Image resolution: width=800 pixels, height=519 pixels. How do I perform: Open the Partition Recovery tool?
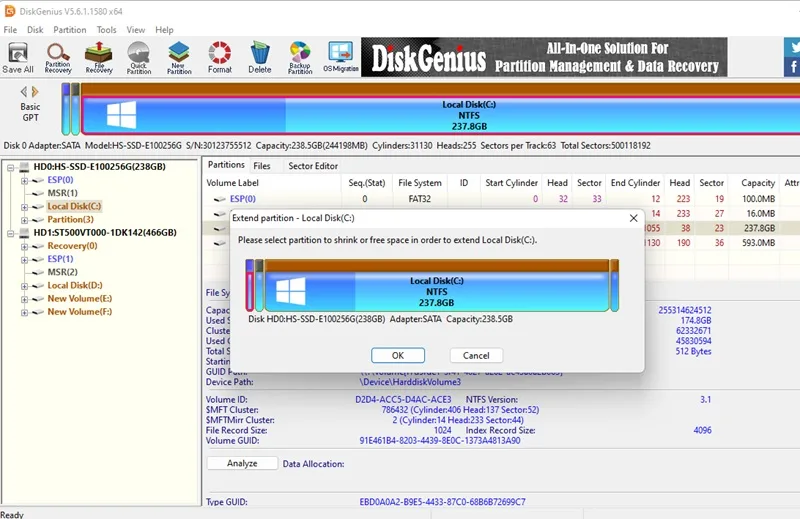(x=58, y=58)
